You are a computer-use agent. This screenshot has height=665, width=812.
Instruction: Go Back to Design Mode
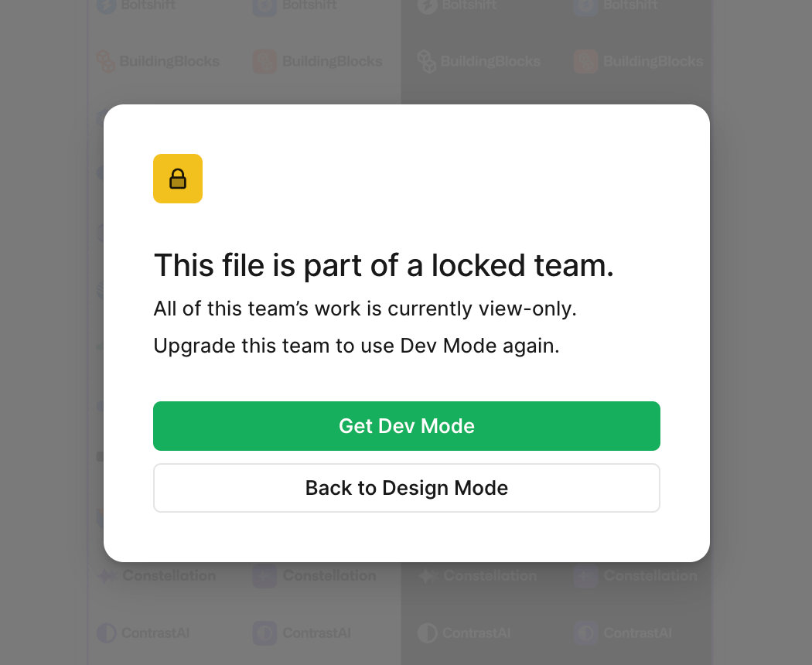tap(407, 488)
